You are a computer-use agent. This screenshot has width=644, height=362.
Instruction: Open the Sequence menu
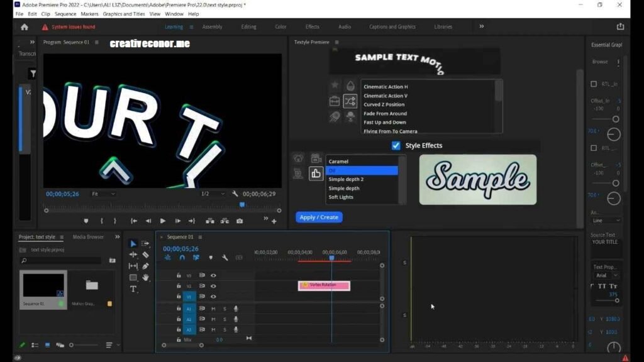65,14
